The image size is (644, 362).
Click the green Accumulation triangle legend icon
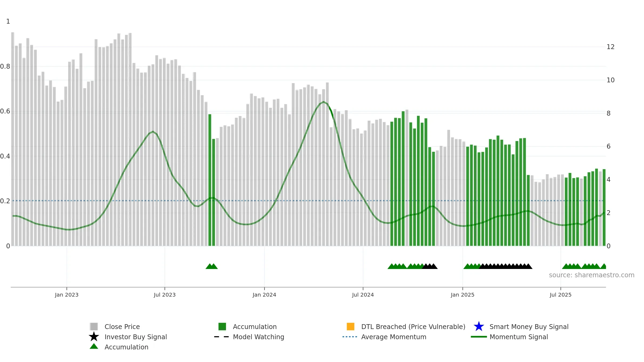pyautogui.click(x=94, y=346)
